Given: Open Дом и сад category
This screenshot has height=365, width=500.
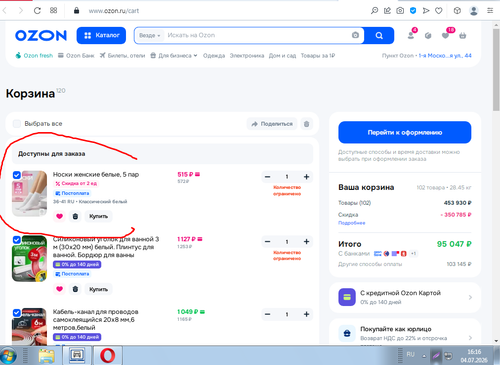Looking at the screenshot, I should point(282,56).
